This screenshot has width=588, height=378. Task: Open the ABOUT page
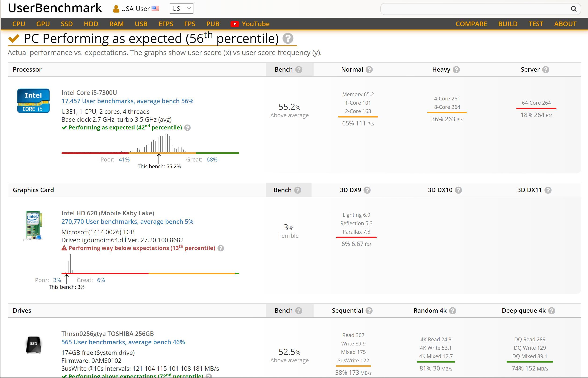pyautogui.click(x=565, y=24)
